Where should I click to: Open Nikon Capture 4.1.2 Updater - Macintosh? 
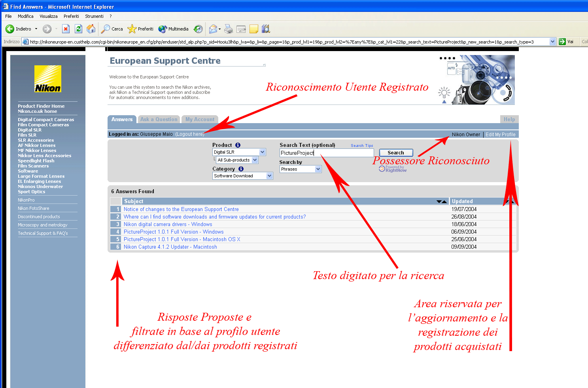pyautogui.click(x=170, y=247)
